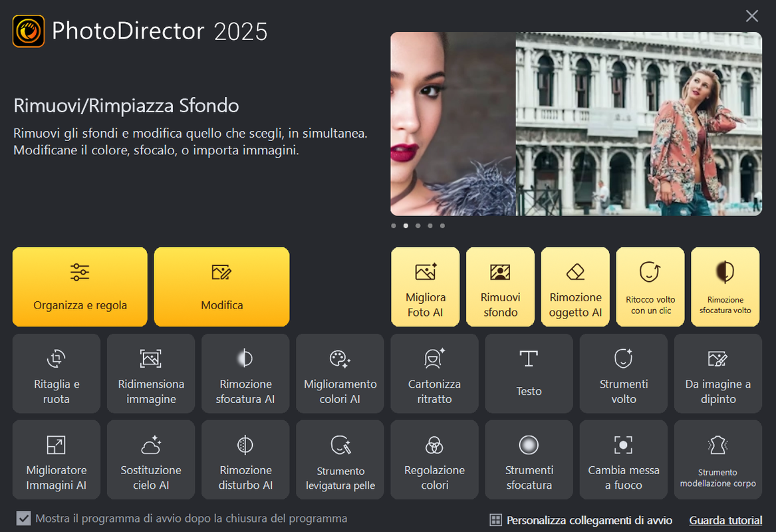Screen dimensions: 776x532
Task: Launch Migliora Foto AI tool
Action: 425,287
